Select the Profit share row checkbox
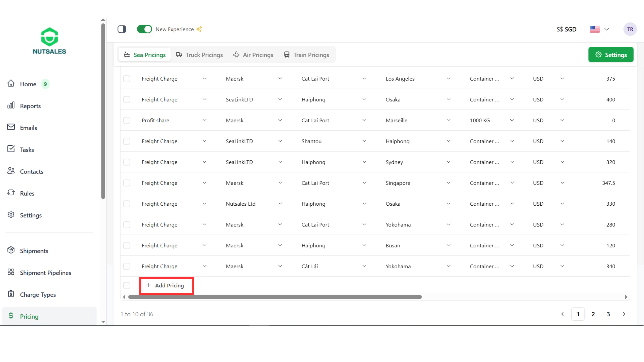The image size is (644, 362). click(x=127, y=120)
